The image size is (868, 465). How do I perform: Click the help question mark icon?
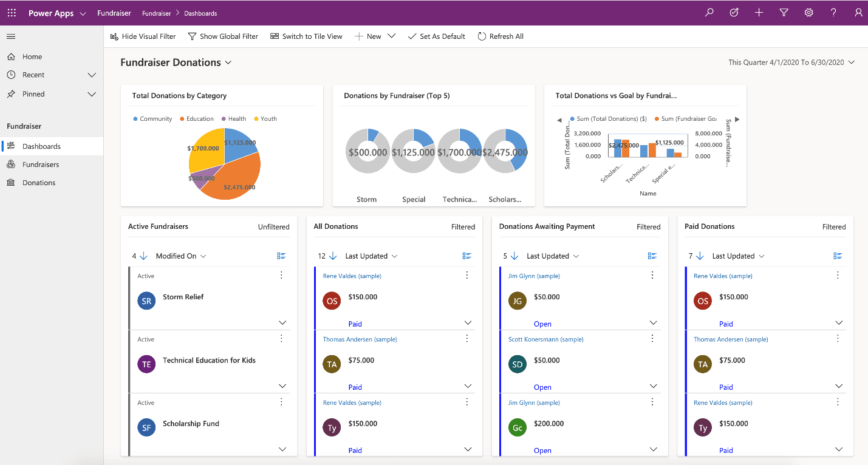click(x=833, y=13)
